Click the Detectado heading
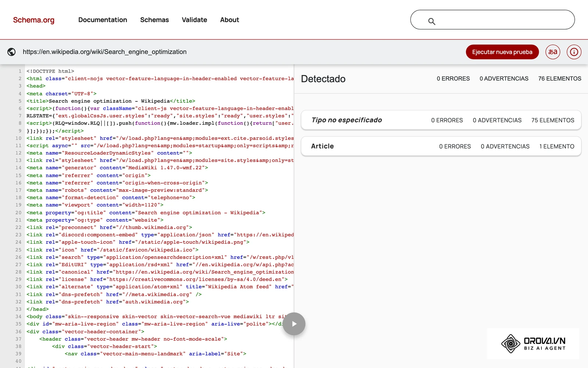Image resolution: width=588 pixels, height=368 pixels. 323,79
